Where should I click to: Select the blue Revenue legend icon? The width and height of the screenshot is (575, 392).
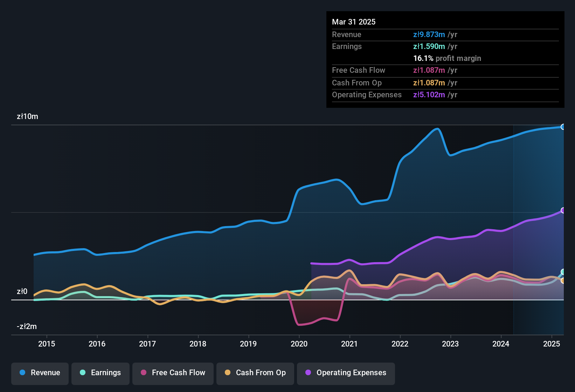22,373
